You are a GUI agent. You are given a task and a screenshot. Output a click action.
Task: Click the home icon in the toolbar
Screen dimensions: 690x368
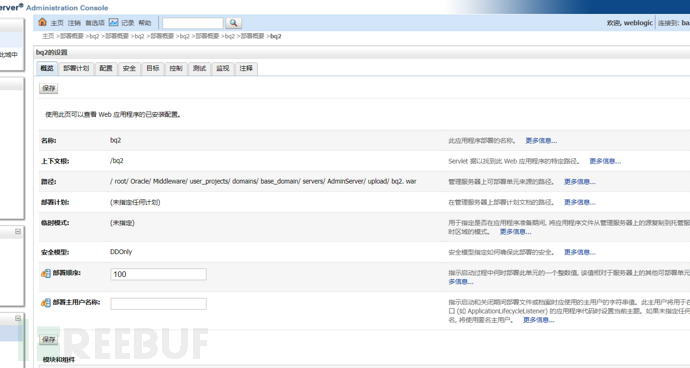click(42, 22)
